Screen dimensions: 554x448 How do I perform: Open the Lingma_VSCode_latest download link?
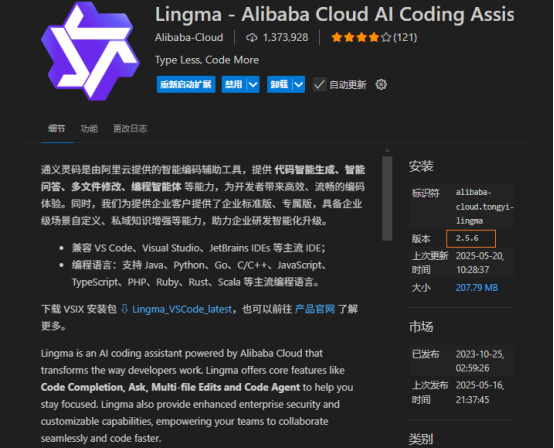tap(182, 309)
